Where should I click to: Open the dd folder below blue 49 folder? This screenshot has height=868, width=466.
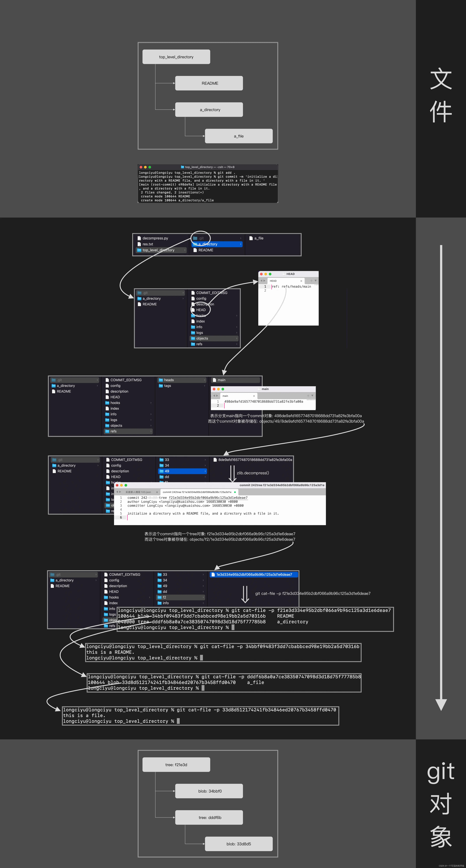click(x=183, y=477)
